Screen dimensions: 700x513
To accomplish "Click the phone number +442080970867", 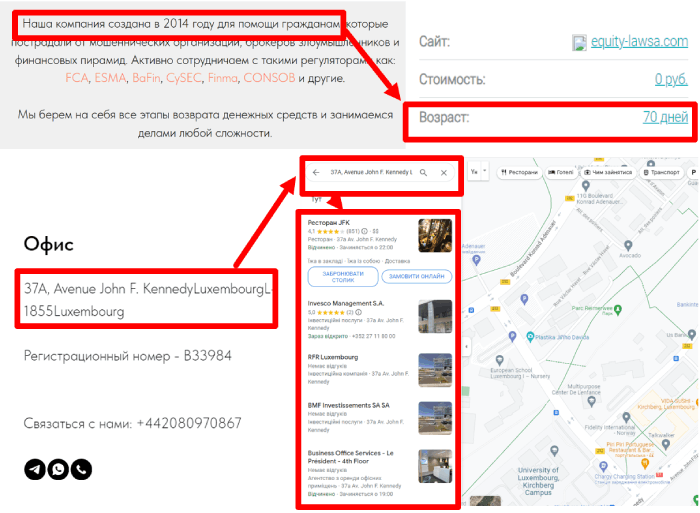I will point(189,423).
